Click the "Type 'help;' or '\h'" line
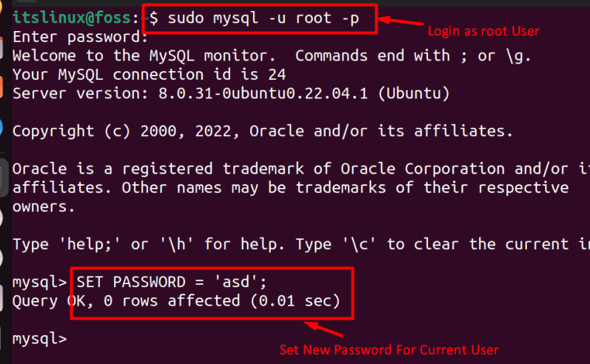The height and width of the screenshot is (364, 590). pos(301,244)
